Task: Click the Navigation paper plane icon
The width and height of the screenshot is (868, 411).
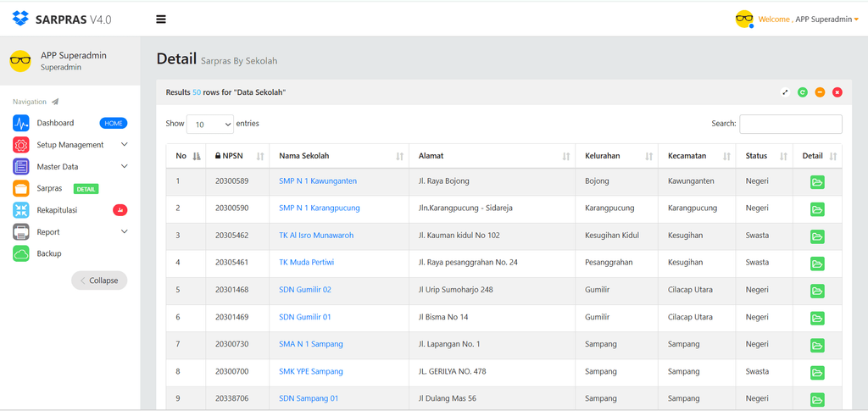Action: [55, 102]
